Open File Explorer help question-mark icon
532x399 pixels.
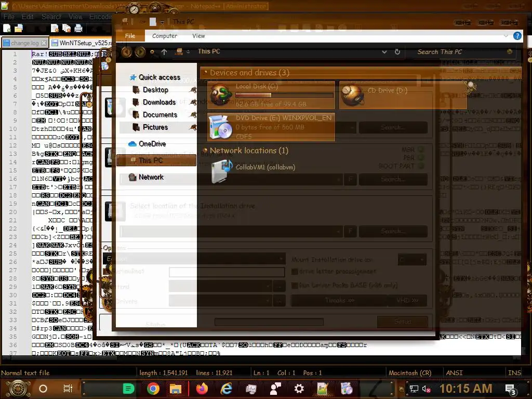pyautogui.click(x=517, y=36)
